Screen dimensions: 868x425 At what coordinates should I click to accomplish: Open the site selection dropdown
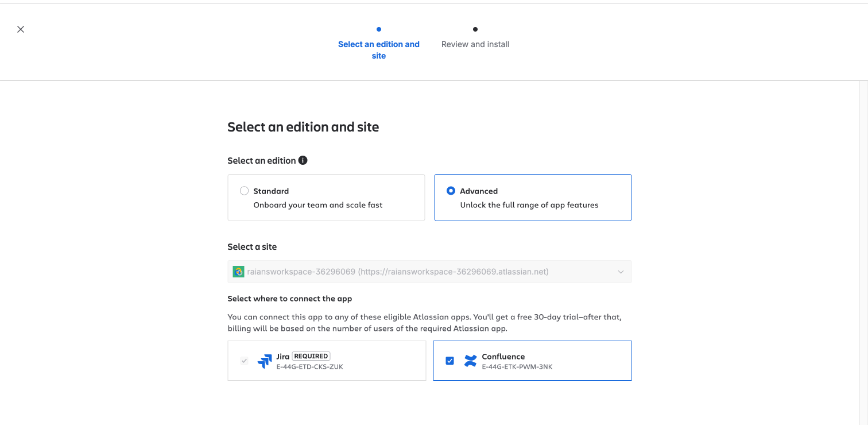(x=429, y=271)
